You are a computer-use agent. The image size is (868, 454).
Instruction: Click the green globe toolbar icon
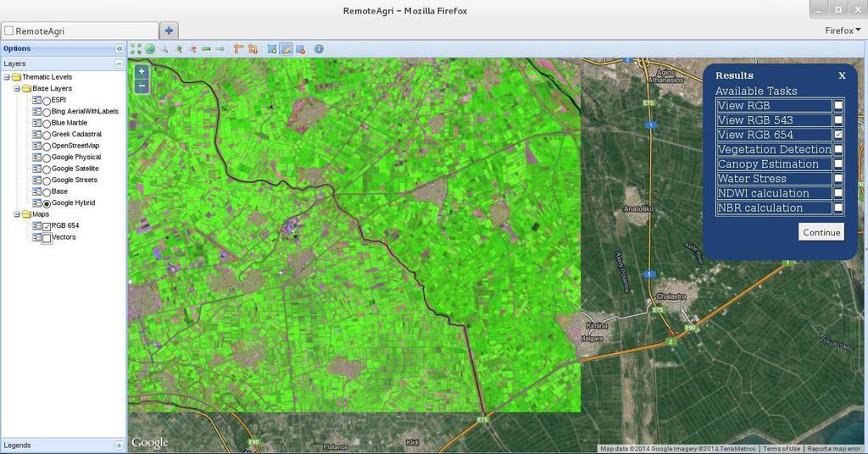coord(149,49)
